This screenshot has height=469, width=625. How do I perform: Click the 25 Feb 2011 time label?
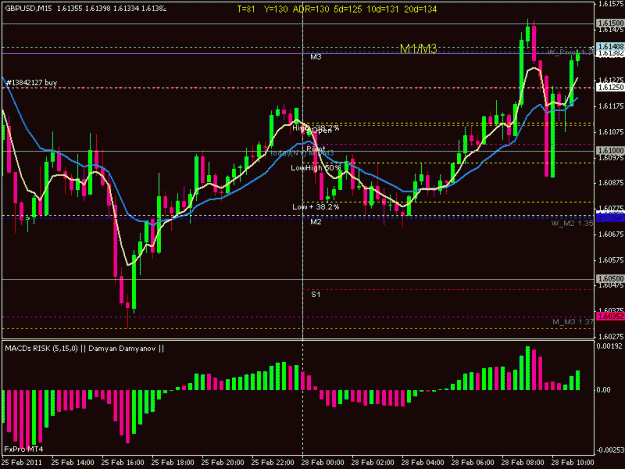(x=22, y=462)
